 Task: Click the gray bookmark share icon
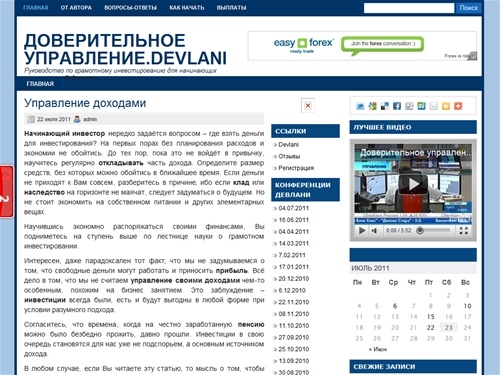[x=409, y=106]
